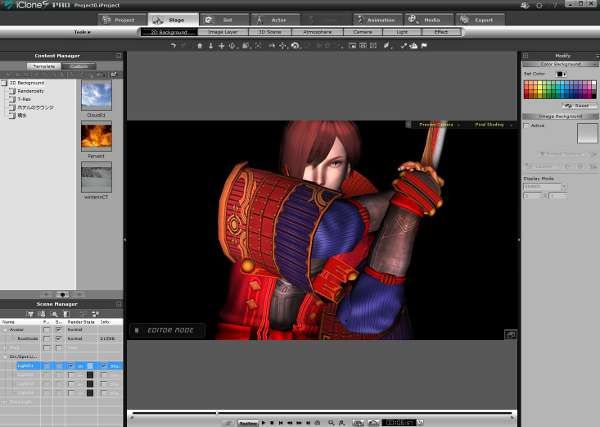
Task: Toggle the first checkbox in Avatar row
Action: 46,329
